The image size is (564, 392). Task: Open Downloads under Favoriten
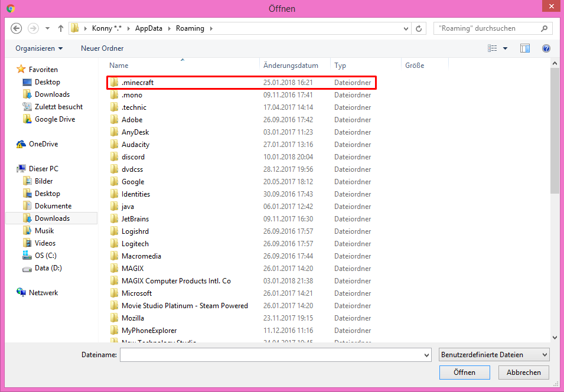(46, 94)
